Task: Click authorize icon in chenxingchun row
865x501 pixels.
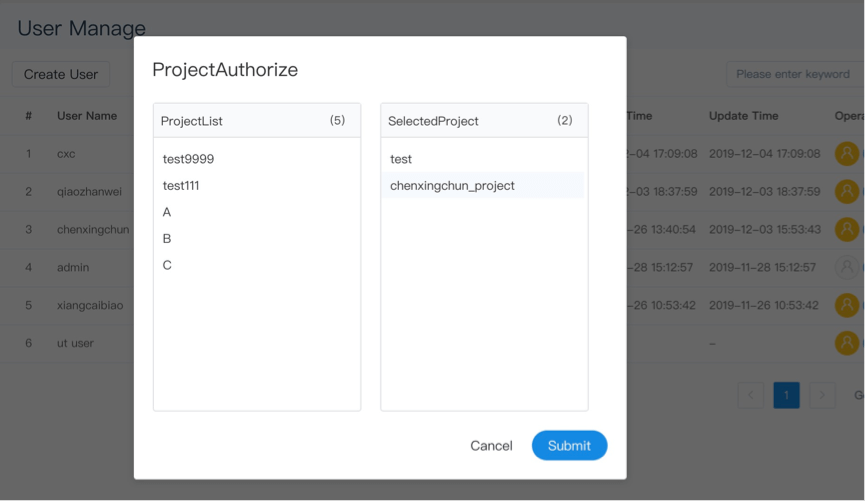Action: point(846,229)
